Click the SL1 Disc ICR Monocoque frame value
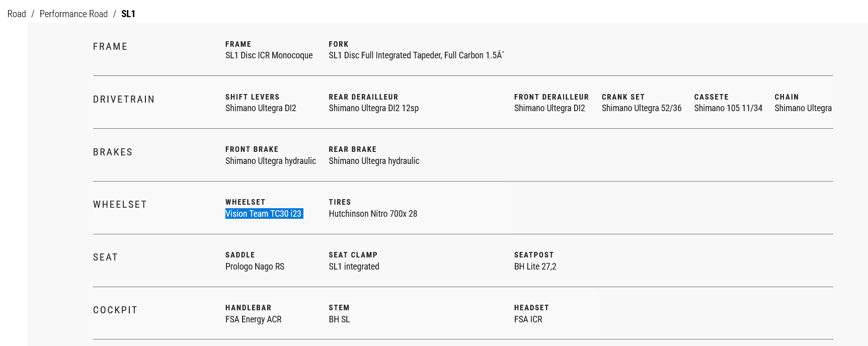This screenshot has width=868, height=346. (x=269, y=55)
